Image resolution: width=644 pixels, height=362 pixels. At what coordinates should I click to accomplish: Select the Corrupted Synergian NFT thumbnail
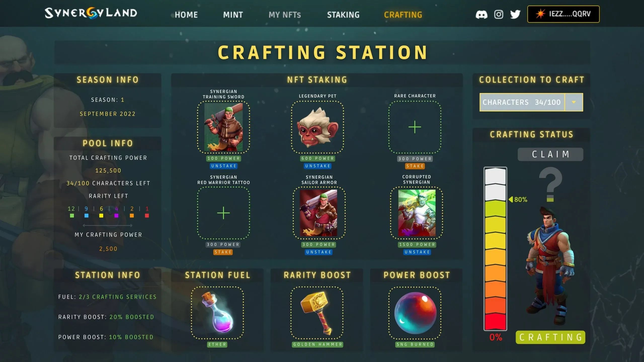pyautogui.click(x=417, y=213)
